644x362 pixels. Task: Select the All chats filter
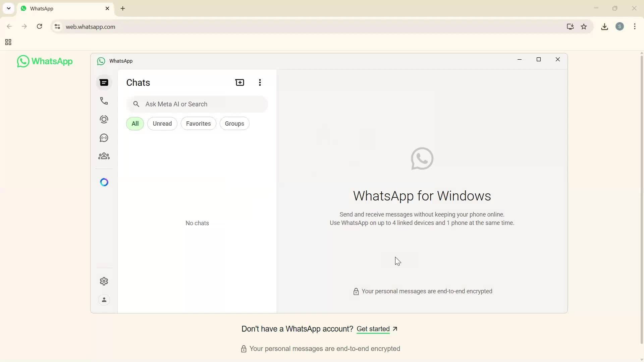pyautogui.click(x=135, y=123)
